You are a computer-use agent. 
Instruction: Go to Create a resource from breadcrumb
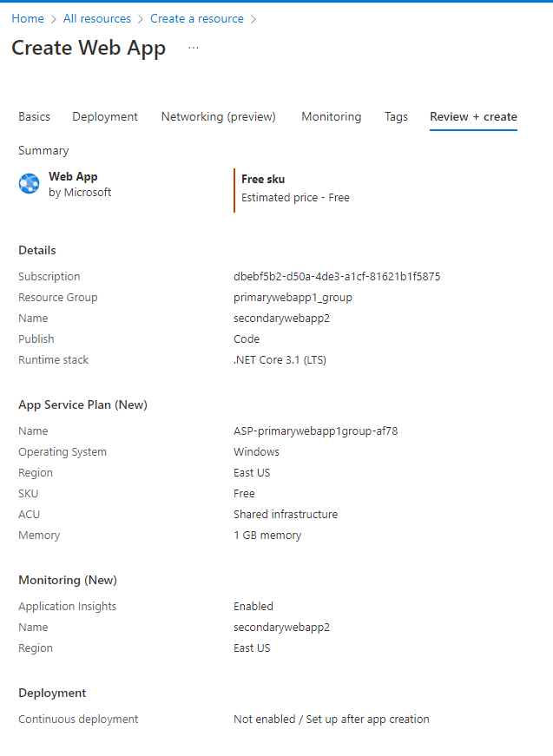click(197, 18)
